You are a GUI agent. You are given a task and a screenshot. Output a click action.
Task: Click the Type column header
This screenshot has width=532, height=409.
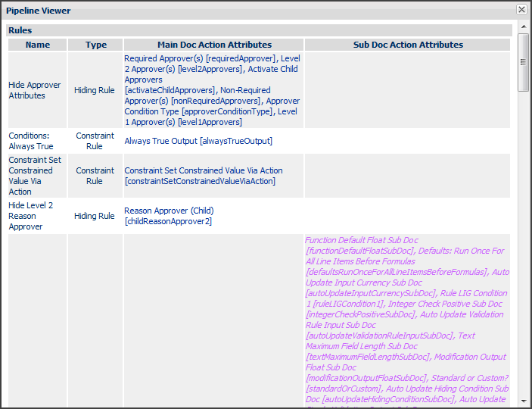(96, 45)
